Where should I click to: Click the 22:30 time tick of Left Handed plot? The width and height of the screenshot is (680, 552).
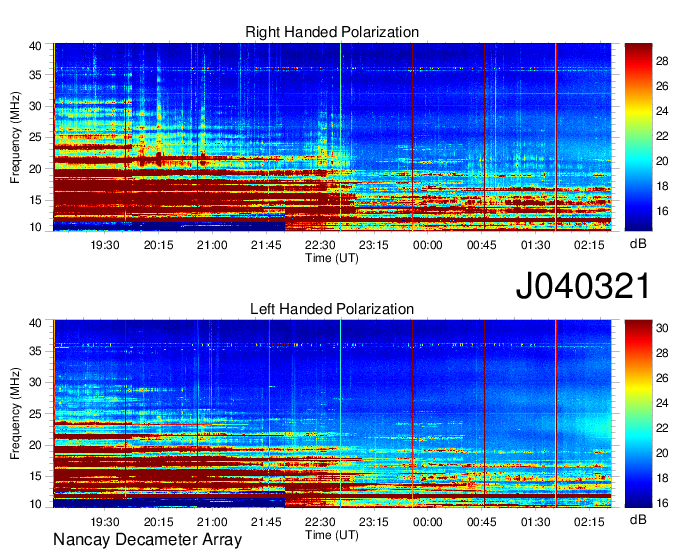tap(320, 522)
